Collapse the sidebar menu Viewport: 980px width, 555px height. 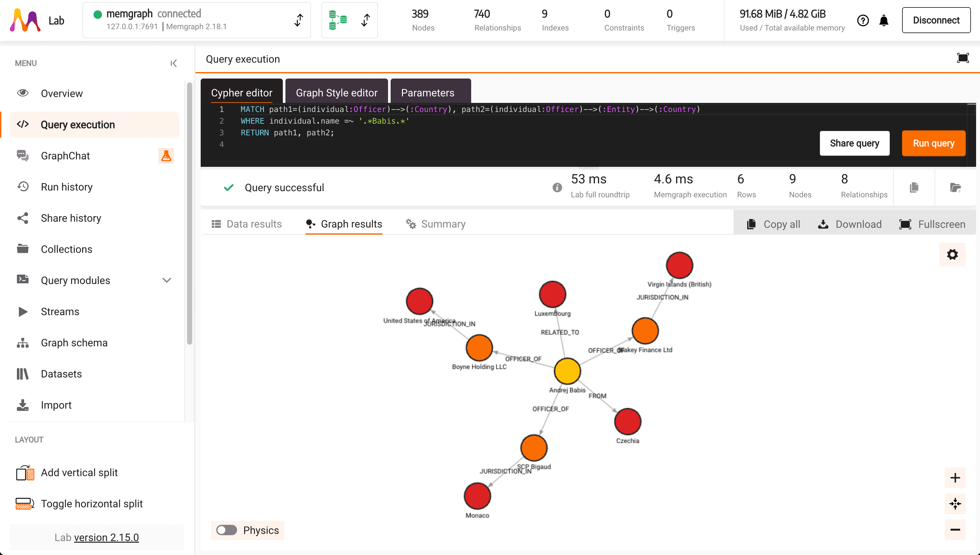(173, 63)
